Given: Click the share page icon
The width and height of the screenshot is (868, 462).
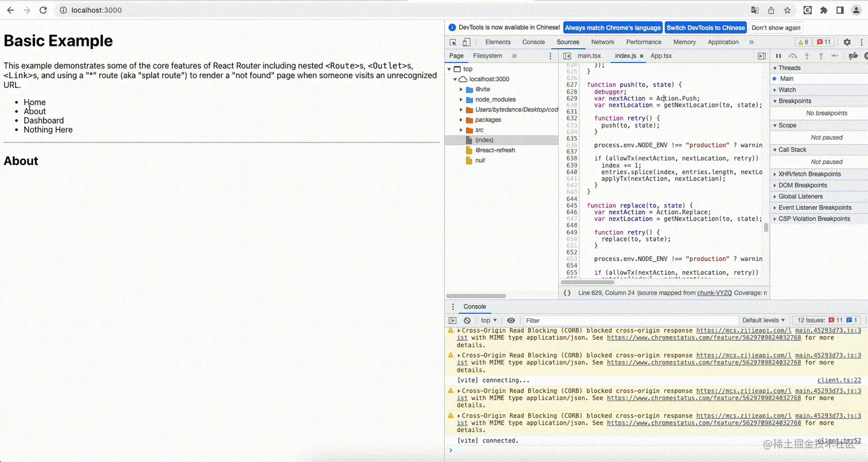Looking at the screenshot, I should coord(771,10).
